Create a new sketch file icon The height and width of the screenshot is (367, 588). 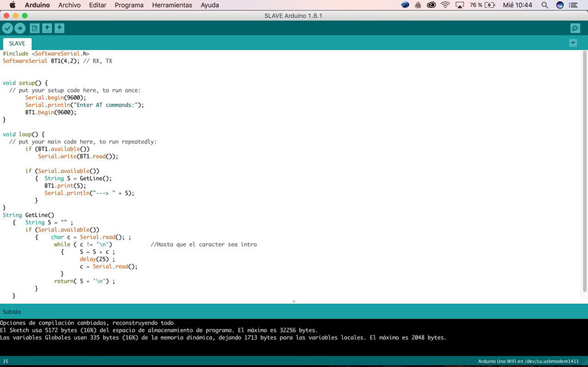(x=34, y=28)
